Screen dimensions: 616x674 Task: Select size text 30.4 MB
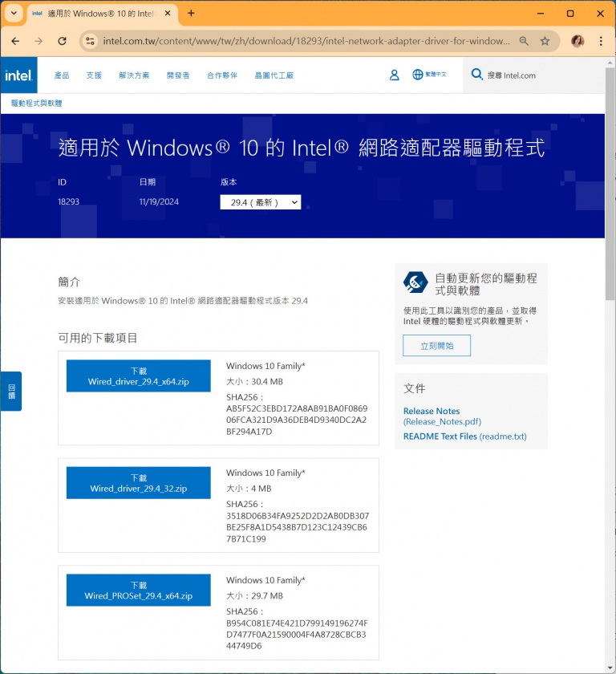(267, 382)
